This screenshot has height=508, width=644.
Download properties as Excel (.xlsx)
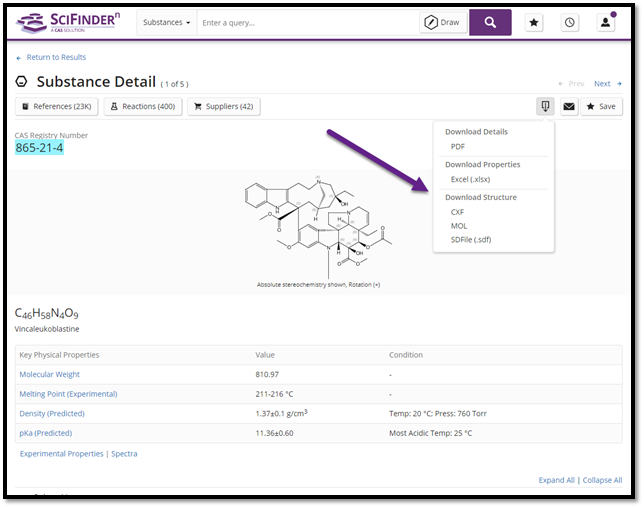tap(470, 179)
